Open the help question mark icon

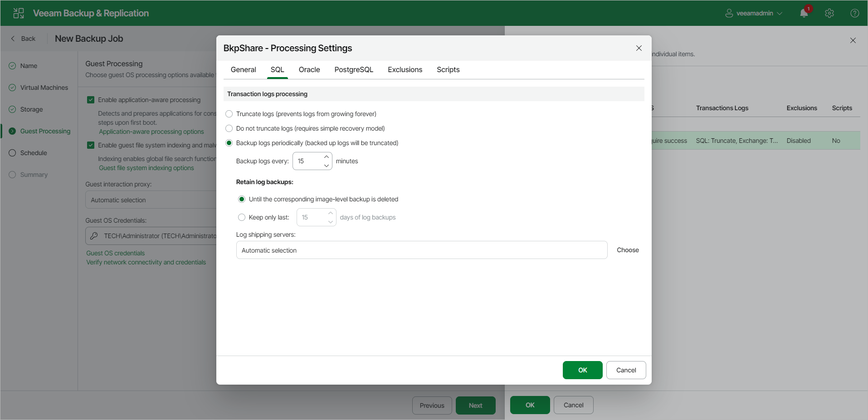[855, 13]
